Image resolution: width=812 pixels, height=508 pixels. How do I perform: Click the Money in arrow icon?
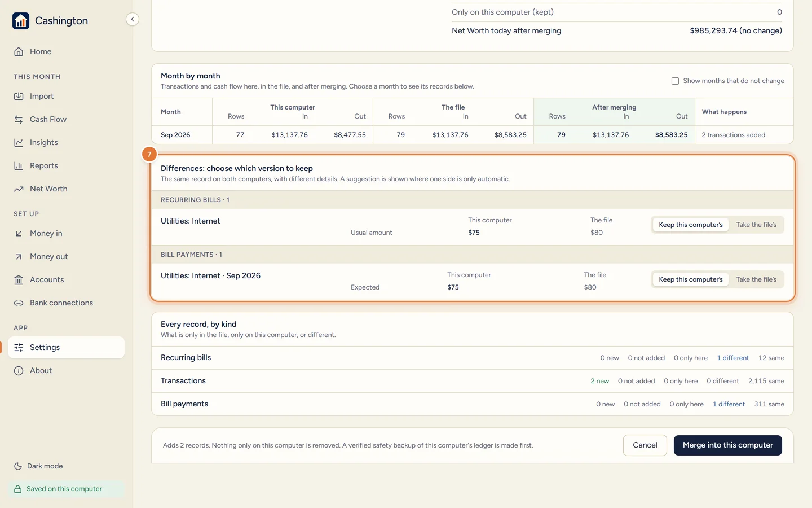pos(19,234)
